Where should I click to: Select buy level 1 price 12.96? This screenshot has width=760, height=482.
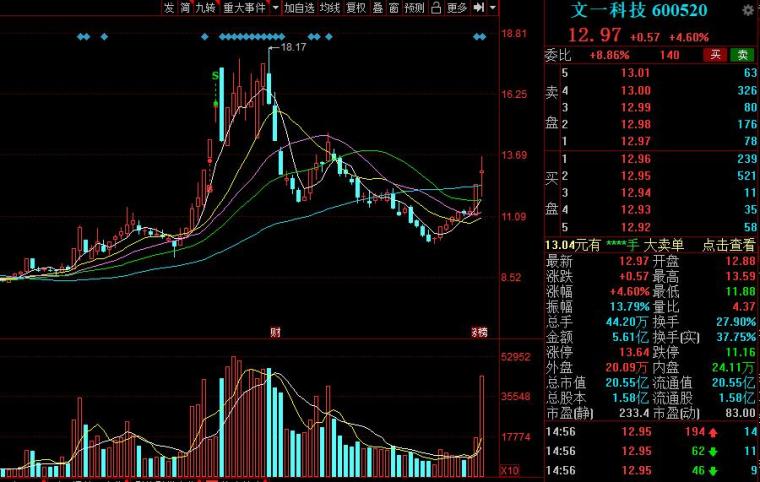(x=635, y=159)
